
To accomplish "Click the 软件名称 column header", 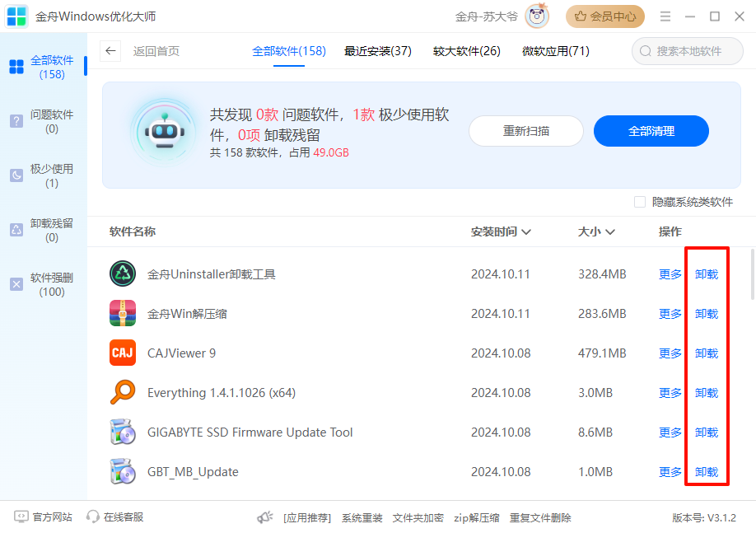I will click(x=132, y=231).
